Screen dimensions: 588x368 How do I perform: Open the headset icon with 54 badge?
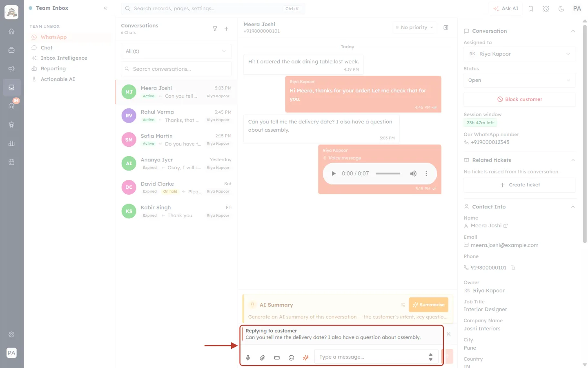point(11,106)
